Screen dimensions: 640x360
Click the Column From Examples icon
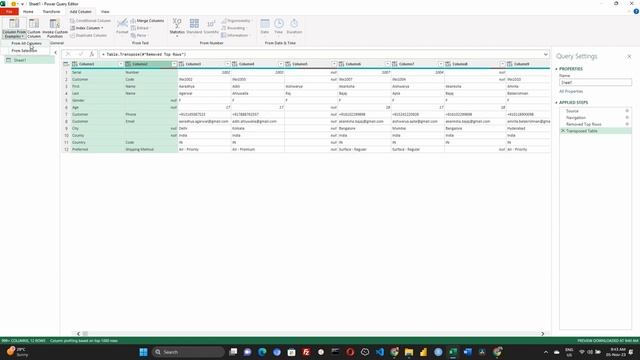pyautogui.click(x=14, y=24)
